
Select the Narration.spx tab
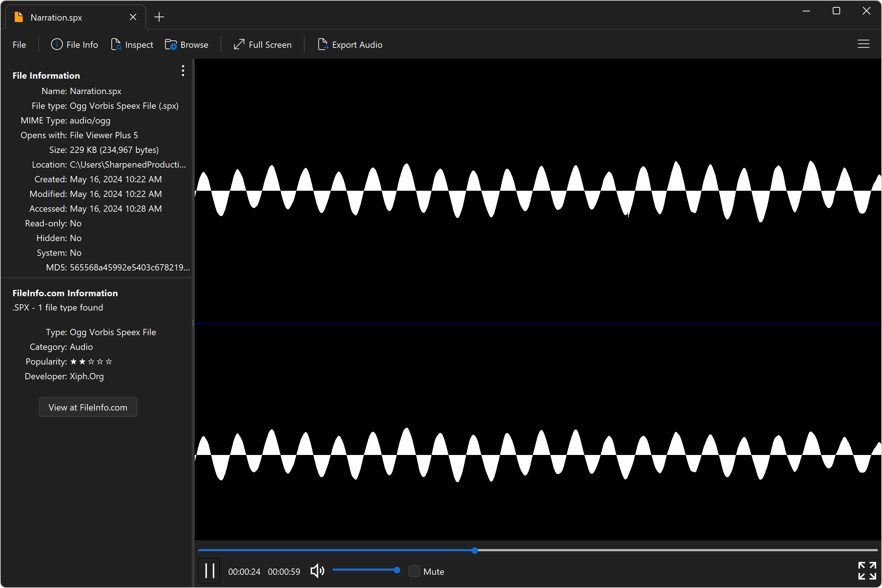[56, 17]
